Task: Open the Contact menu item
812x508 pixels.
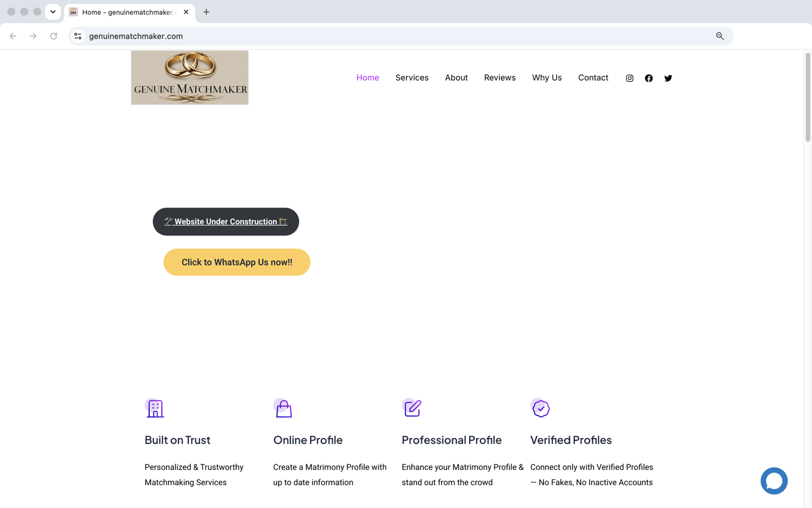Action: click(x=593, y=78)
